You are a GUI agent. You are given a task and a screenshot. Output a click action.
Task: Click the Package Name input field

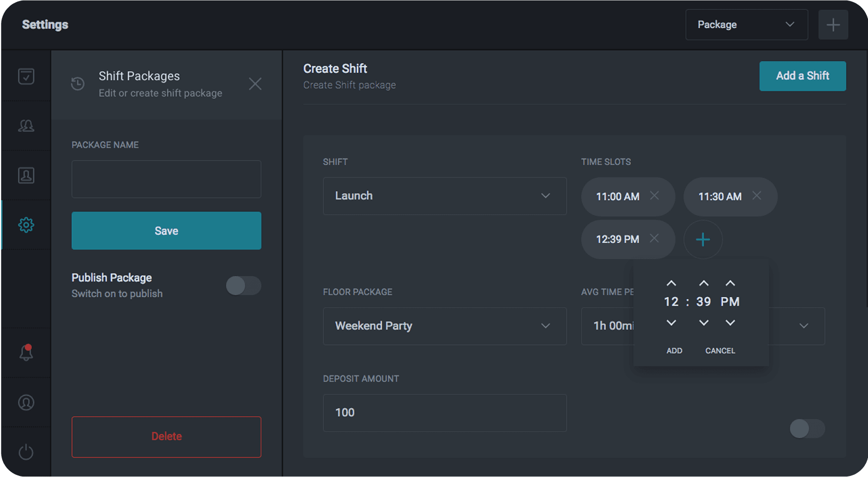(166, 179)
